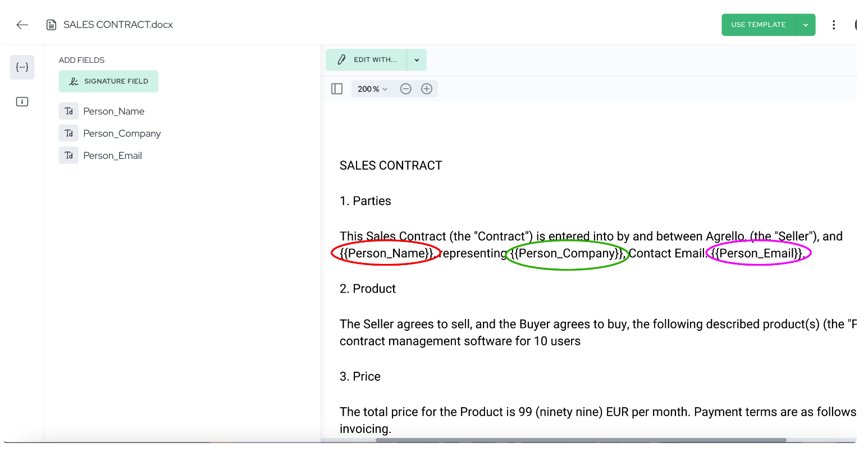
Task: Click the {{Person_Name}} placeholder in the document
Action: pos(387,253)
